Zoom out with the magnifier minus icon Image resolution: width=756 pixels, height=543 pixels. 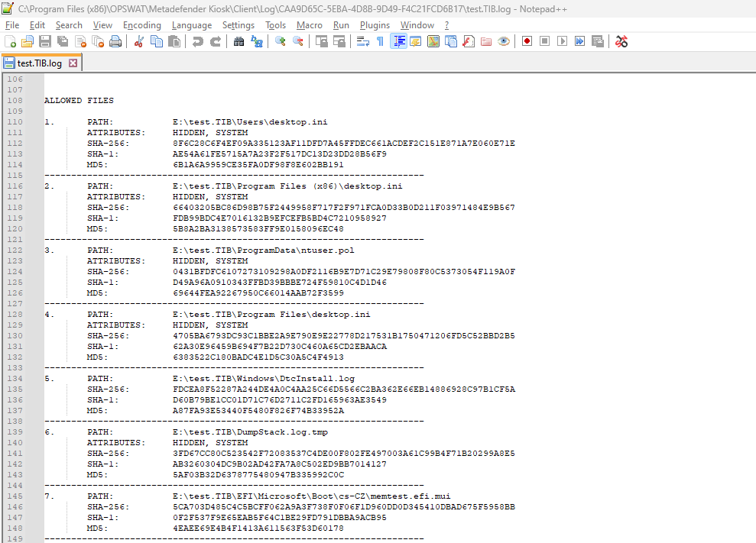pos(298,41)
